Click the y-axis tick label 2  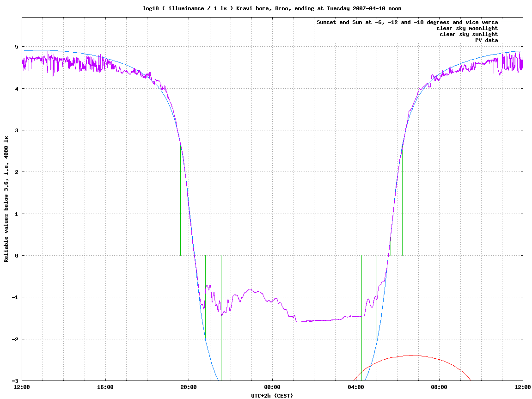point(17,172)
